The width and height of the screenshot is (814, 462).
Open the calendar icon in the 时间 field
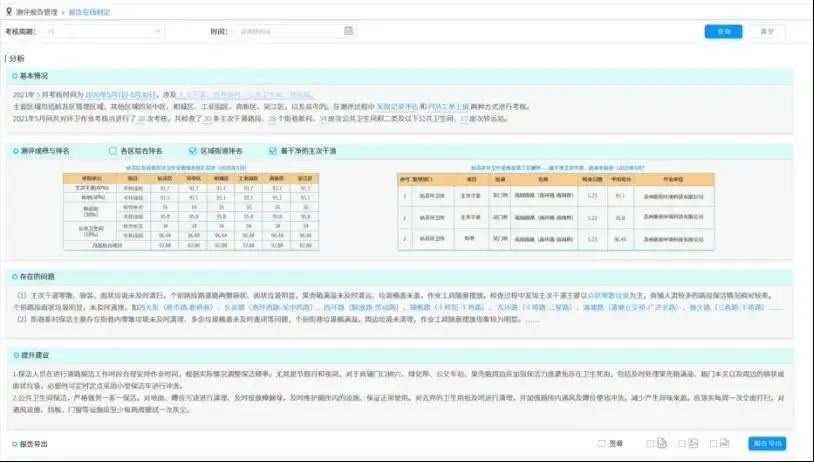[x=348, y=31]
